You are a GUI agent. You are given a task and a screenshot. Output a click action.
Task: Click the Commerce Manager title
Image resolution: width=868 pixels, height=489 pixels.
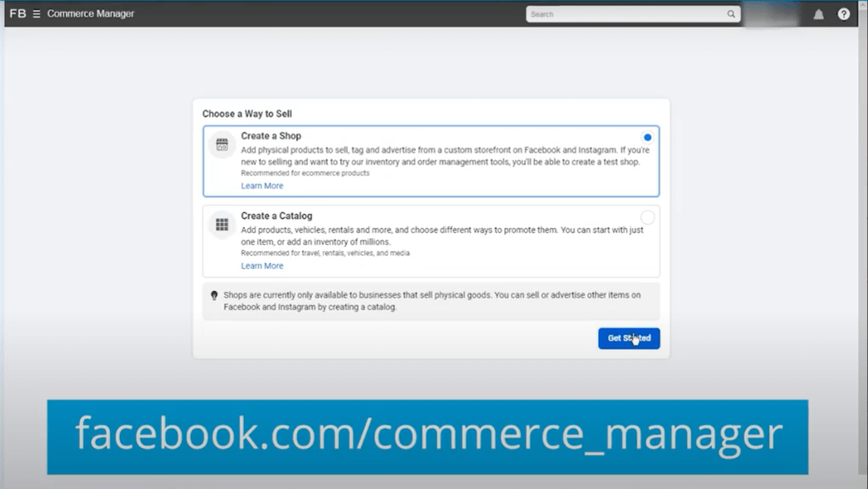point(91,14)
